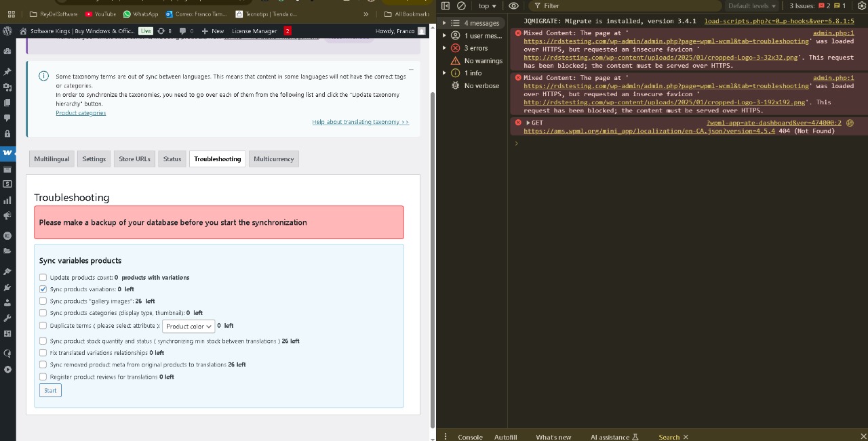The image size is (868, 441).
Task: Tick Register product reviews for translations
Action: click(43, 377)
